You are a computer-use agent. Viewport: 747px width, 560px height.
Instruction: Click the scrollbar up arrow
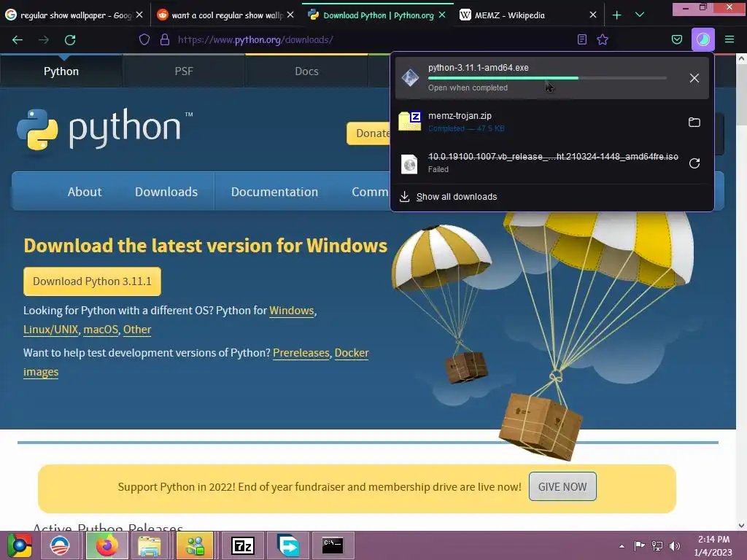click(x=741, y=59)
